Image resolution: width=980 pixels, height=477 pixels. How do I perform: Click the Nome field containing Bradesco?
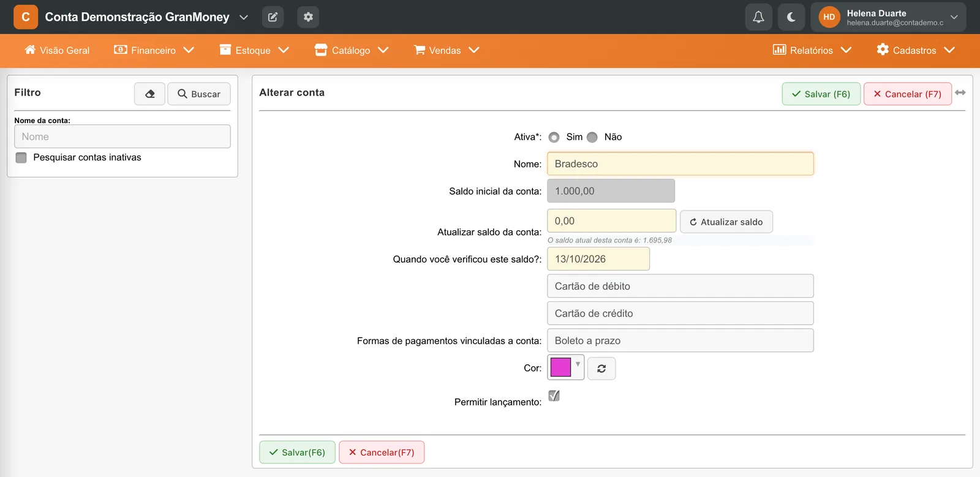[680, 163]
